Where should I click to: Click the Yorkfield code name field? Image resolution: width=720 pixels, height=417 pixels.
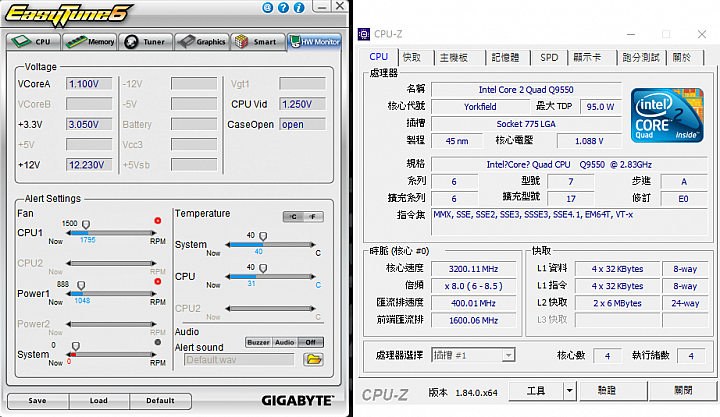click(480, 107)
